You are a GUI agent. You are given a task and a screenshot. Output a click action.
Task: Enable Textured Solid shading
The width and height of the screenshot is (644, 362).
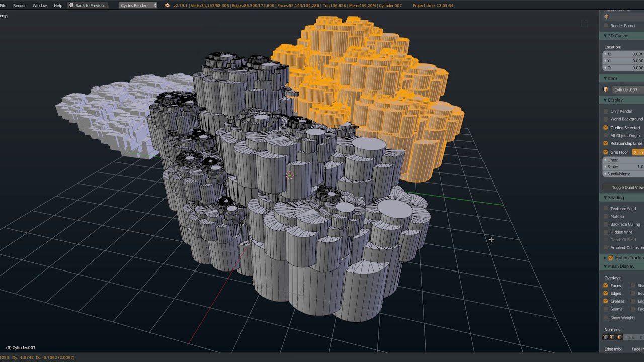coord(606,209)
